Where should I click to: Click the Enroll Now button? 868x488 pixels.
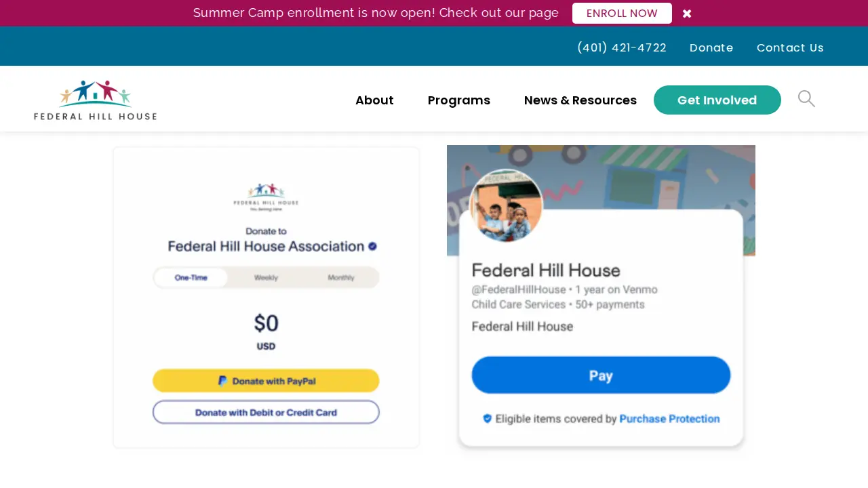(x=622, y=14)
